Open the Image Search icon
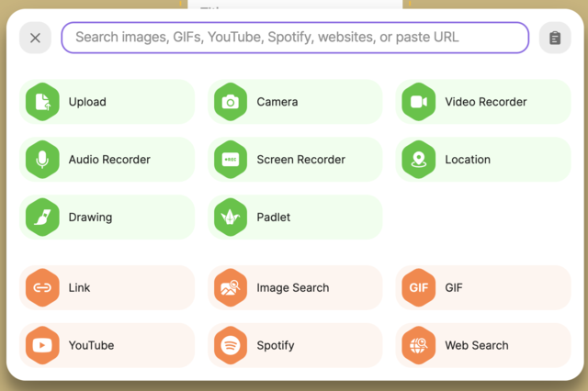588x391 pixels. tap(231, 287)
